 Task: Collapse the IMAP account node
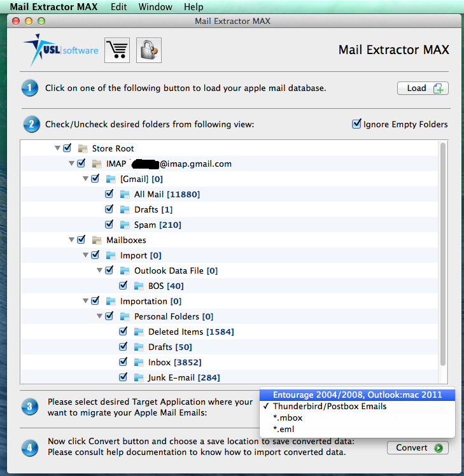[71, 164]
